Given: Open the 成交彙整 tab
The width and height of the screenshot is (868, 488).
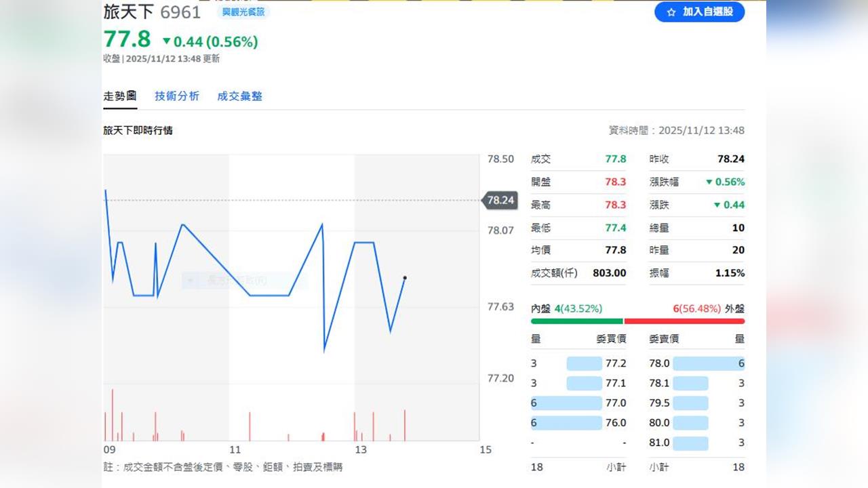Looking at the screenshot, I should pos(239,96).
